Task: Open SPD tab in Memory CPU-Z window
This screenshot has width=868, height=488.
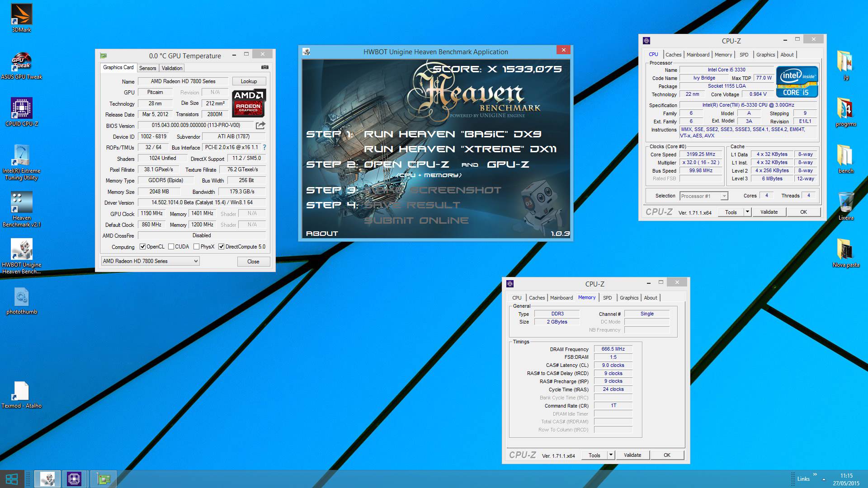Action: coord(607,298)
